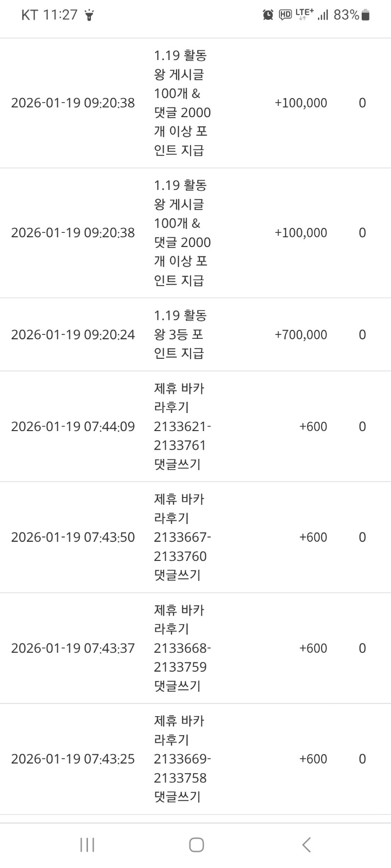The width and height of the screenshot is (391, 868).
Task: Tap the KT 11:27 clock text
Action: tap(49, 15)
